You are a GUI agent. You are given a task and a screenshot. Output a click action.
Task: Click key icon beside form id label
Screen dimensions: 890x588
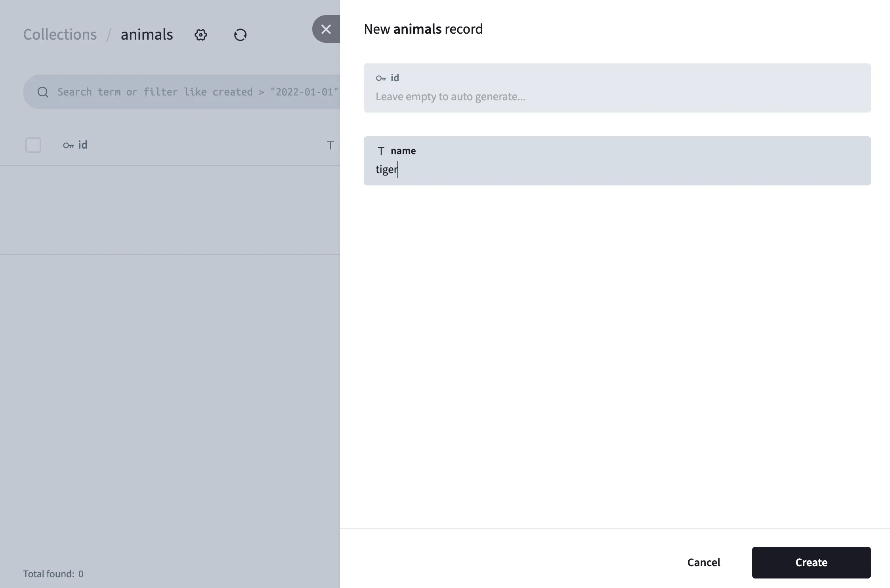click(x=381, y=78)
